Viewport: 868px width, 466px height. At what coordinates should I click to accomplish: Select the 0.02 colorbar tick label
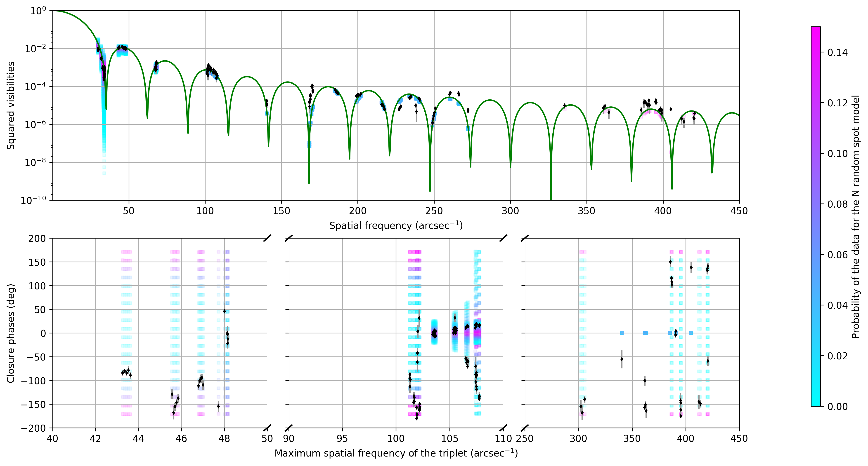(x=838, y=356)
